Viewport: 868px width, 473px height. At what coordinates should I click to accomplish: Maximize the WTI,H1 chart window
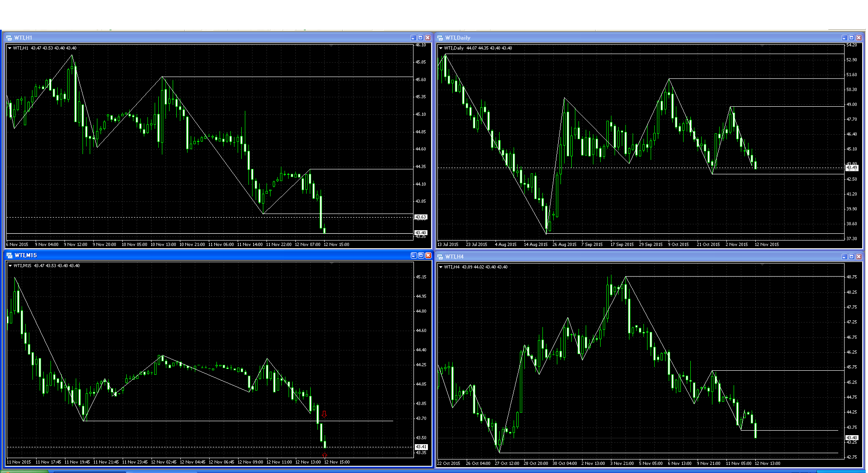[x=420, y=38]
